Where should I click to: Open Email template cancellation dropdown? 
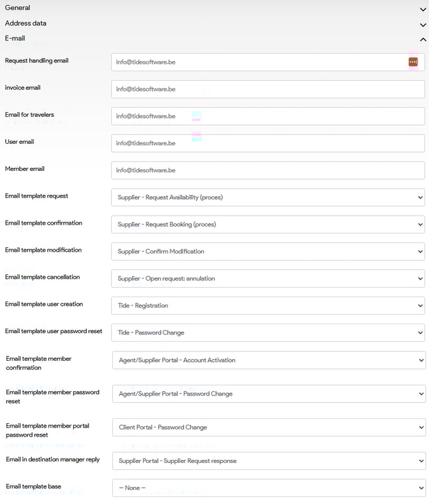(x=267, y=279)
